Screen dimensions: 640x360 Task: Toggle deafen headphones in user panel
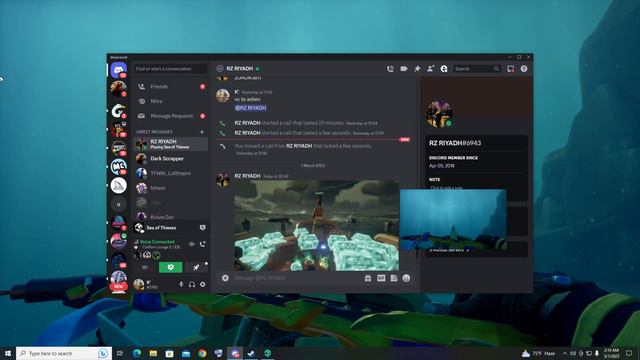pyautogui.click(x=192, y=284)
